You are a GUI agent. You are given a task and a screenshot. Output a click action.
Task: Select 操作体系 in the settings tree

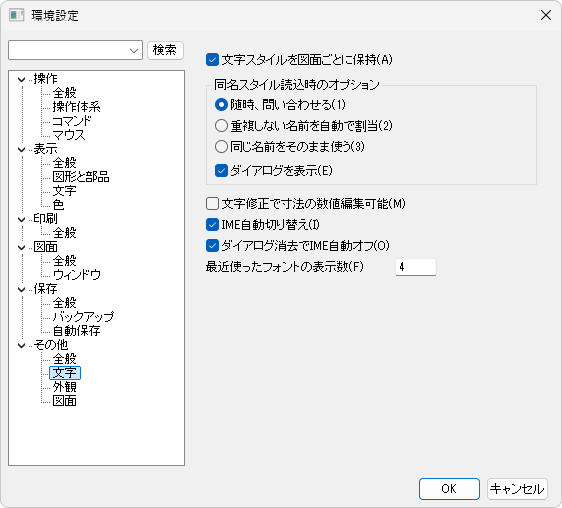(x=76, y=107)
